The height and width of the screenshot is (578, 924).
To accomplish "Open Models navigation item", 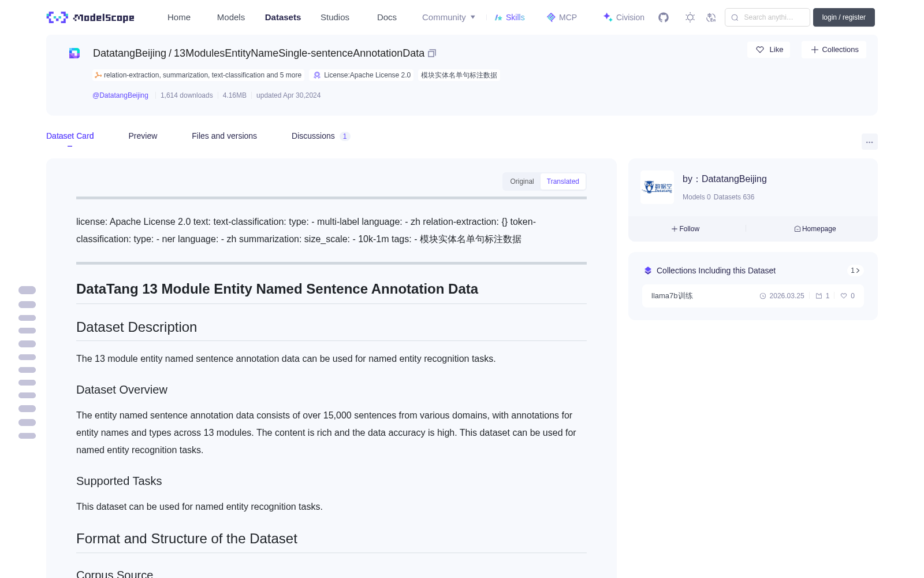I will [231, 17].
